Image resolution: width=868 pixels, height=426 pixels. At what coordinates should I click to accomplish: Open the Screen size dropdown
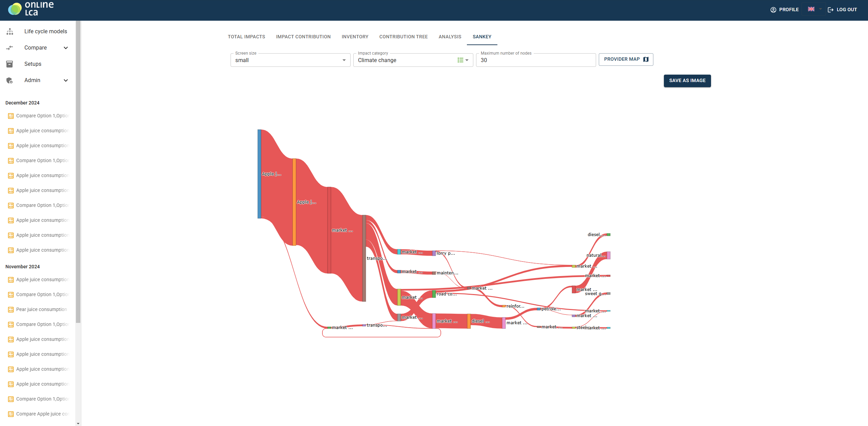290,60
